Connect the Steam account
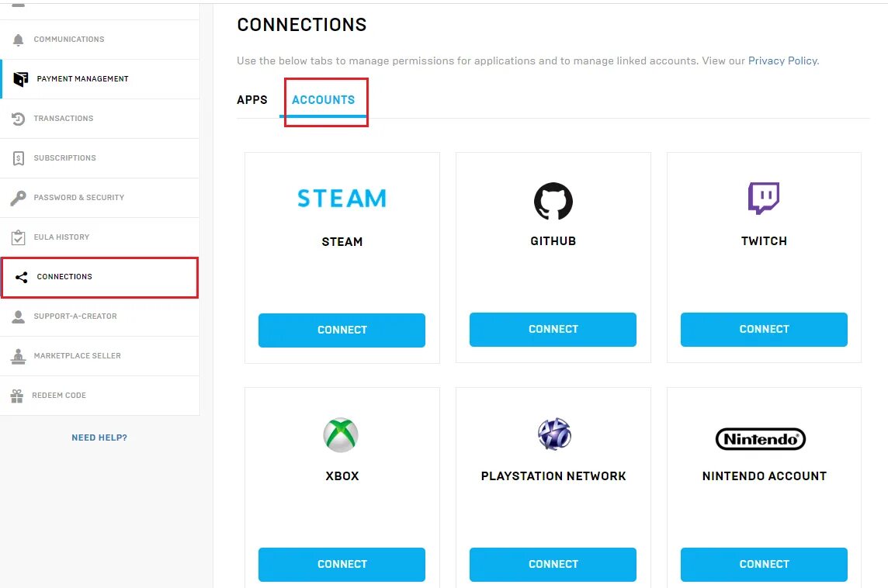Screen dimensions: 888x588 point(342,330)
